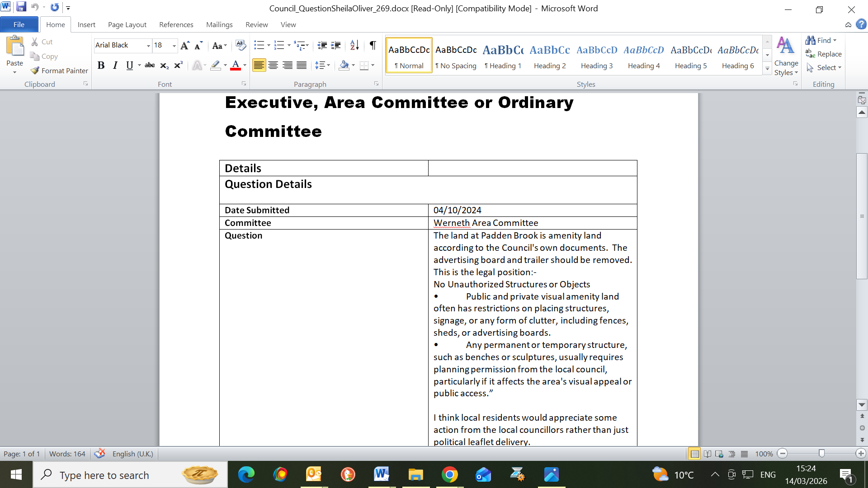The image size is (868, 488).
Task: Click the Format Painter brush icon
Action: point(35,70)
